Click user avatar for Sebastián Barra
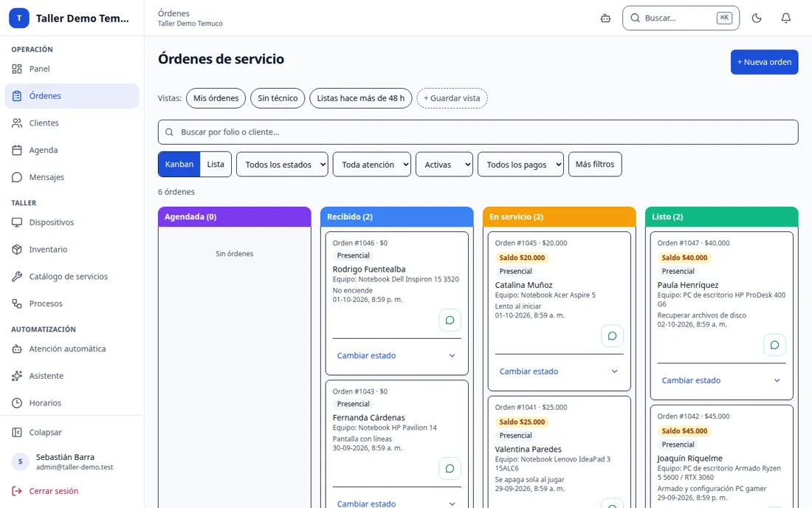812x508 pixels. tap(20, 461)
